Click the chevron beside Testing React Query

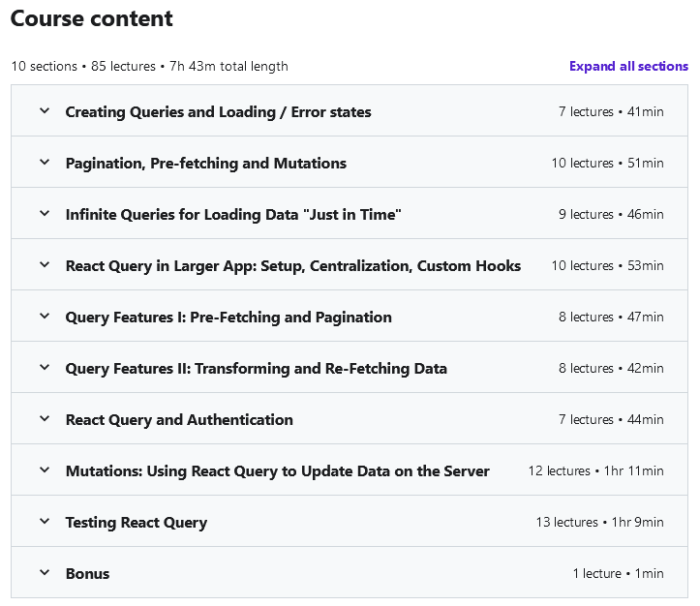(44, 522)
